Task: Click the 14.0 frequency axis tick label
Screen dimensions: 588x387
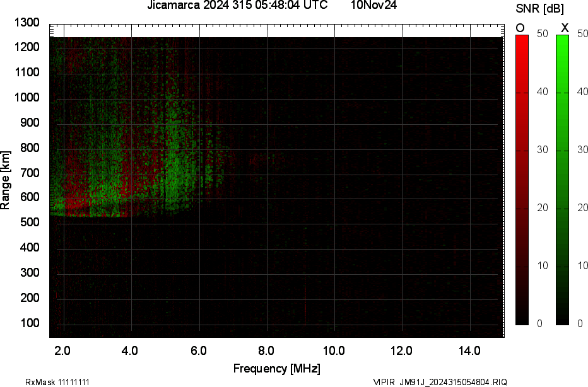Action: [x=469, y=350]
